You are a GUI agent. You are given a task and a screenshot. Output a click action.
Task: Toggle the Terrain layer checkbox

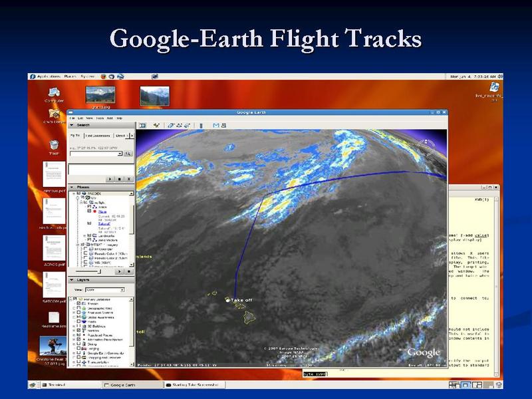(78, 304)
